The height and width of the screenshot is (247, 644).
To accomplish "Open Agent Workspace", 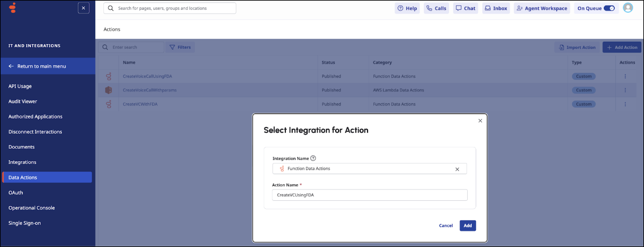I will [542, 8].
